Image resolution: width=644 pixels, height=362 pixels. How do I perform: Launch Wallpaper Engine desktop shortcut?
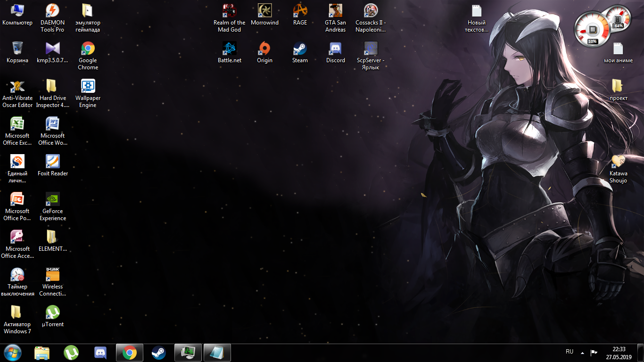pos(88,93)
